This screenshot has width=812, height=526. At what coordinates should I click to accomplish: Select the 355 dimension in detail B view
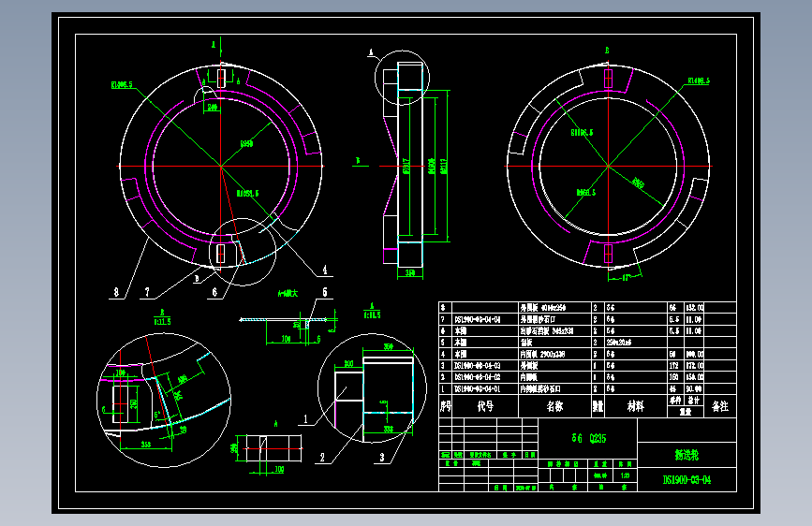pos(145,445)
